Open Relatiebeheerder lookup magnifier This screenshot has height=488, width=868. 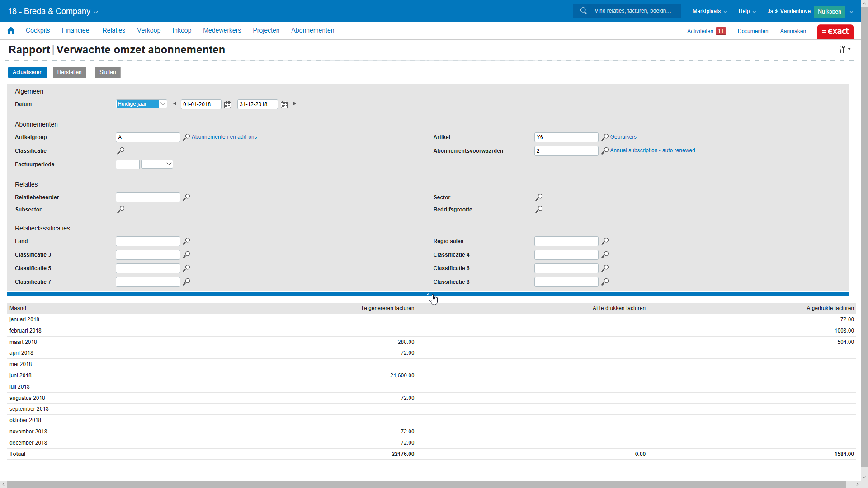[186, 197]
